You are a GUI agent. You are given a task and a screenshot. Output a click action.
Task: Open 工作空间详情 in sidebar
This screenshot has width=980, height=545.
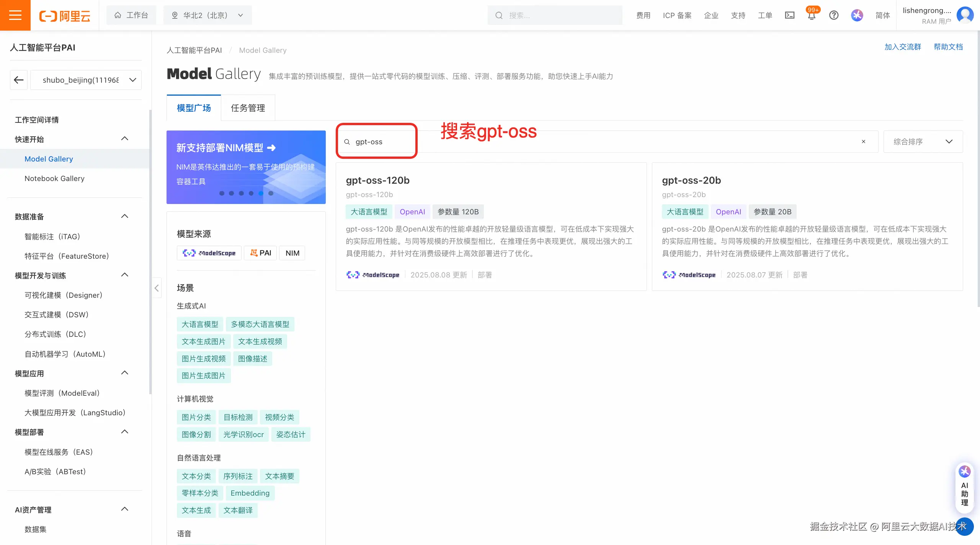(x=37, y=120)
